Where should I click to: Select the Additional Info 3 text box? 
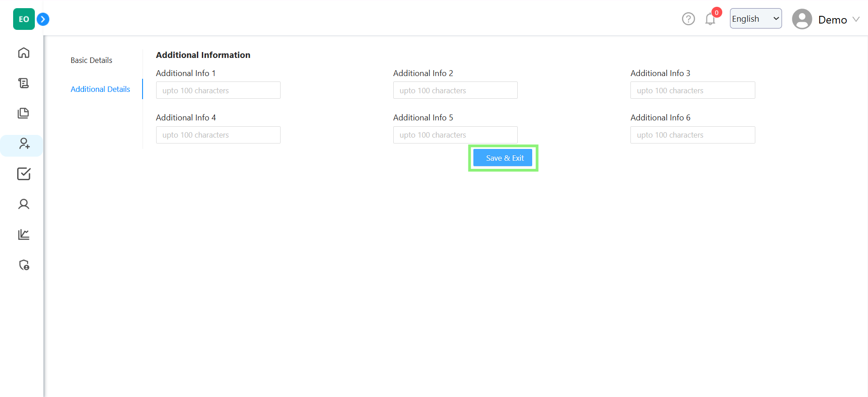click(x=692, y=90)
